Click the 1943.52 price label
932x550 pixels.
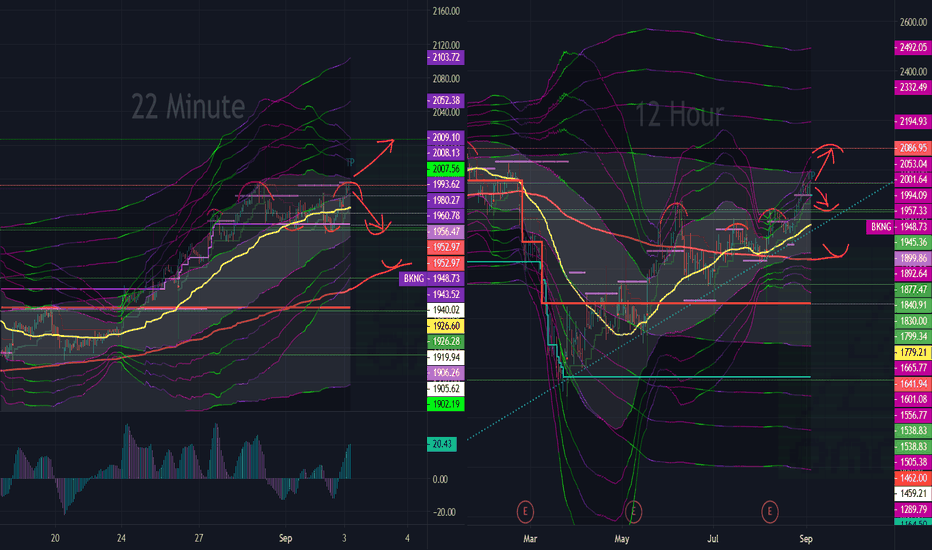pos(445,294)
